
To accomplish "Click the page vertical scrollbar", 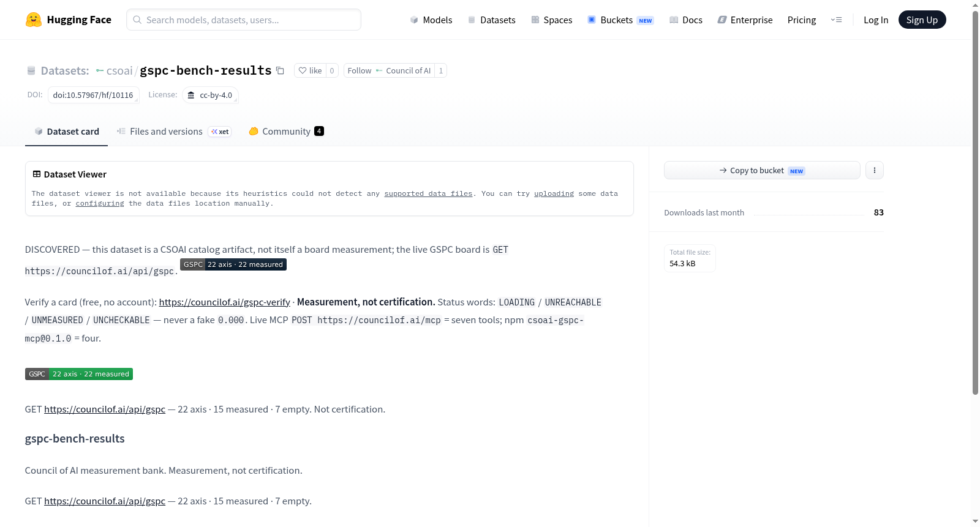I will pos(975,202).
